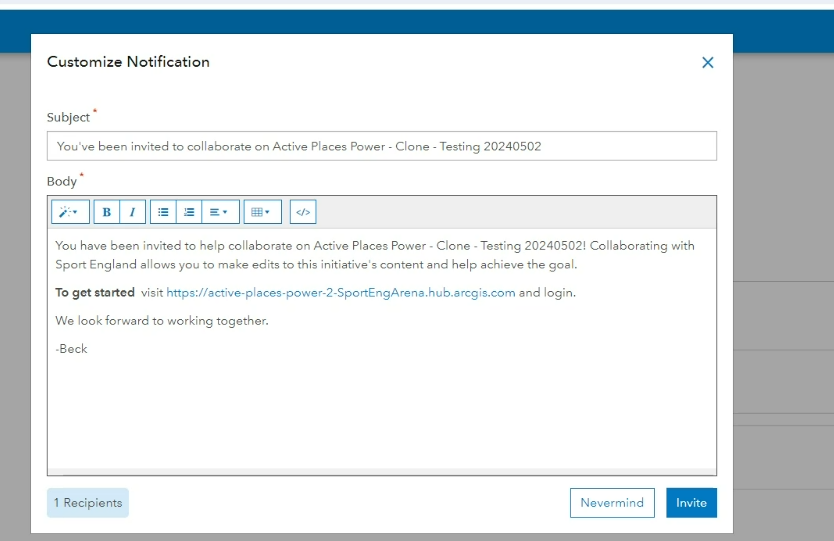This screenshot has width=834, height=541.
Task: Click the '-Beck' signature line
Action: click(71, 349)
